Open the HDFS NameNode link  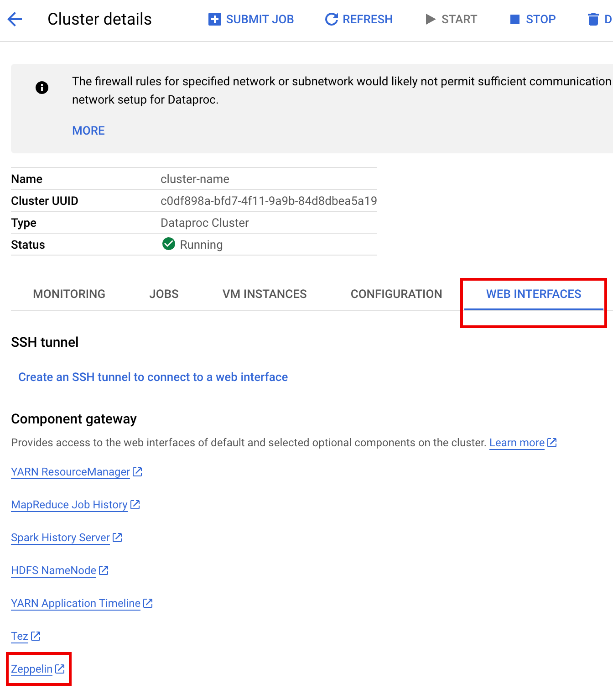pos(53,570)
